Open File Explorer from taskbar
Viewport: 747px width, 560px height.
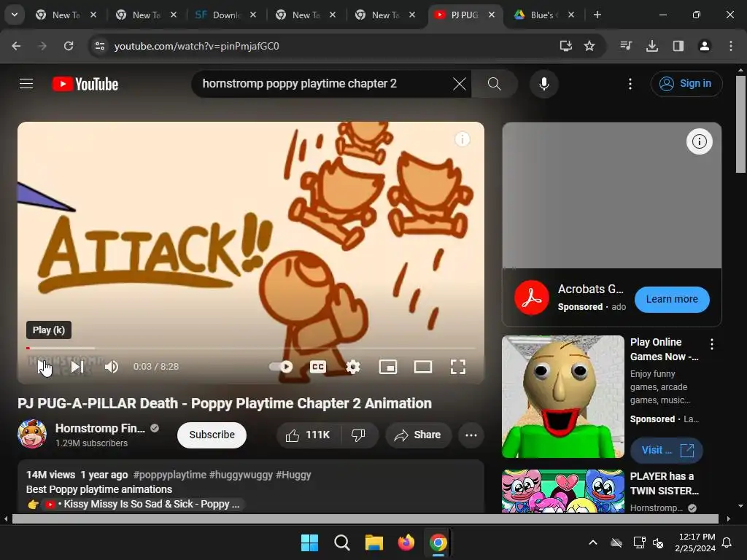[x=374, y=542]
